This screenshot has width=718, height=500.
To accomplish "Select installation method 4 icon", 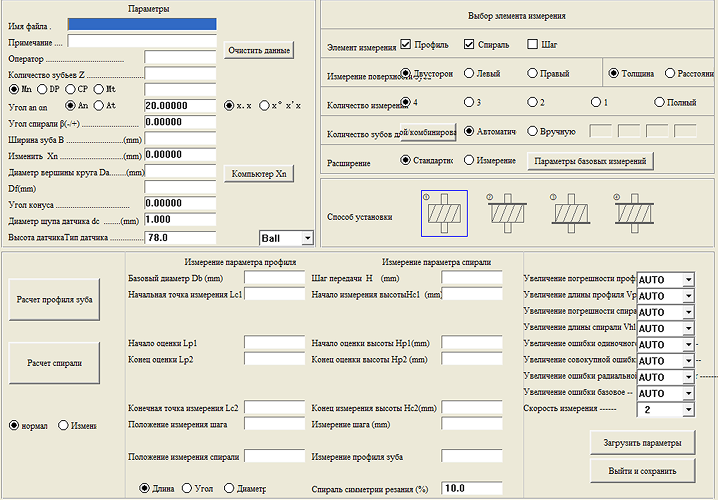I will click(634, 213).
